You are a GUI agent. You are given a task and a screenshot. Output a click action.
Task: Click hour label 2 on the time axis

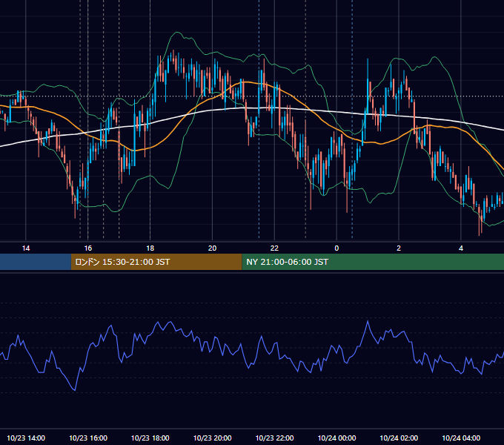pos(399,248)
